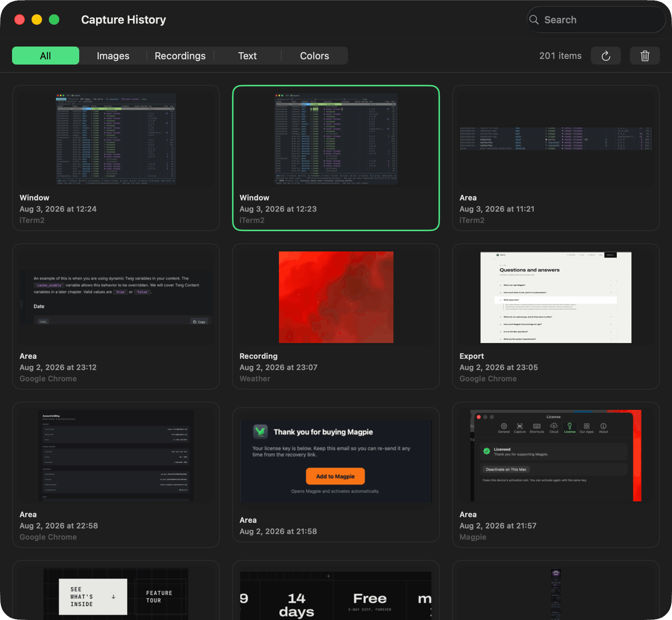Open the Magpie License capture from 21:57
Screen dimensions: 672x620
click(x=556, y=475)
